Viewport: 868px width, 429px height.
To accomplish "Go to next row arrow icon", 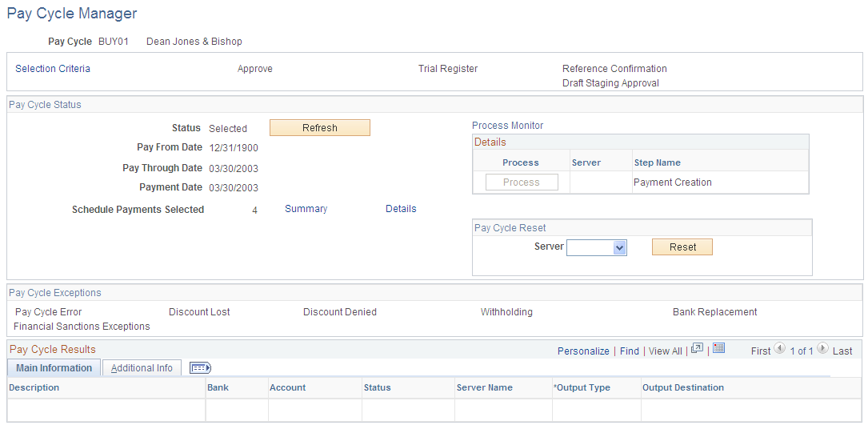I will [822, 348].
